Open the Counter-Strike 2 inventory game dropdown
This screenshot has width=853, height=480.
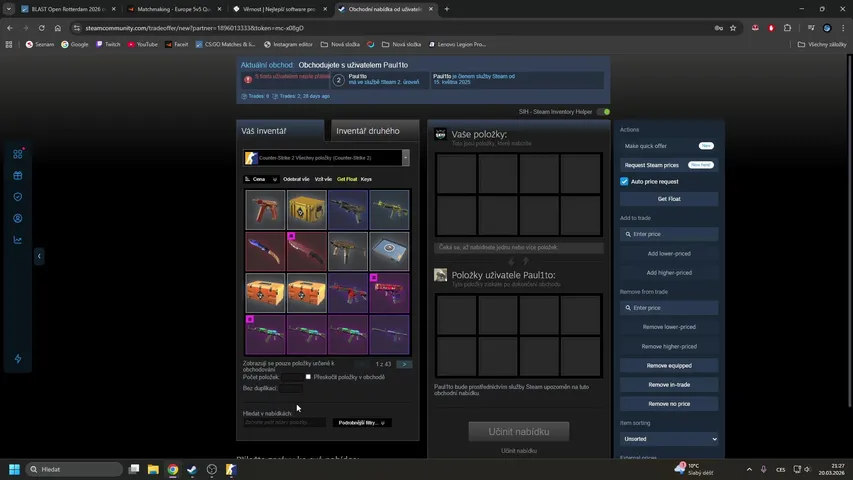[x=326, y=158]
